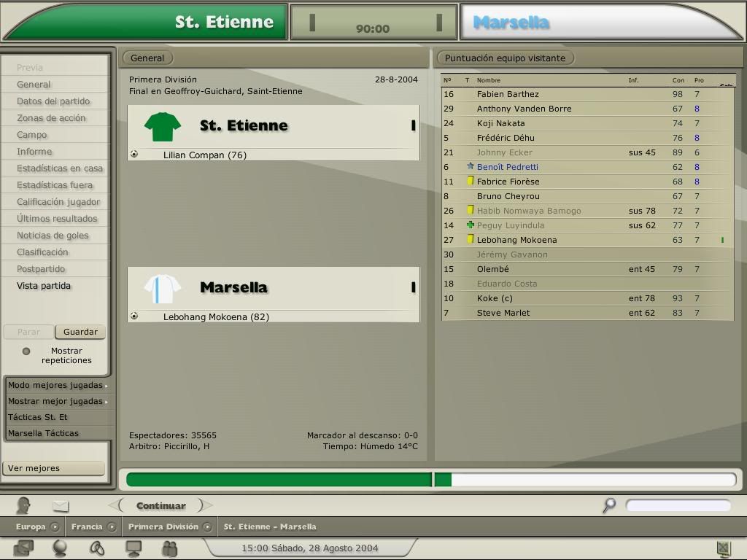Open Últimos resultados
The image size is (747, 560).
(x=55, y=219)
